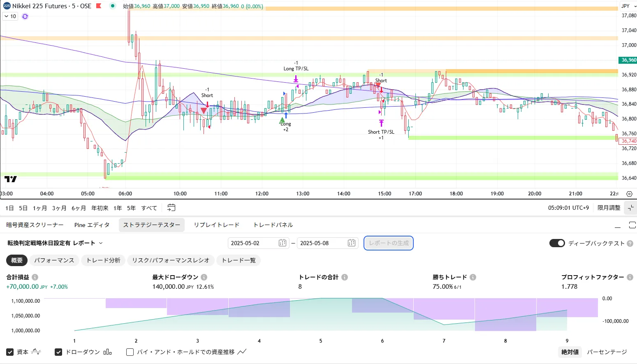
Task: Click the info icon beside 合計損益
Action: (35, 277)
